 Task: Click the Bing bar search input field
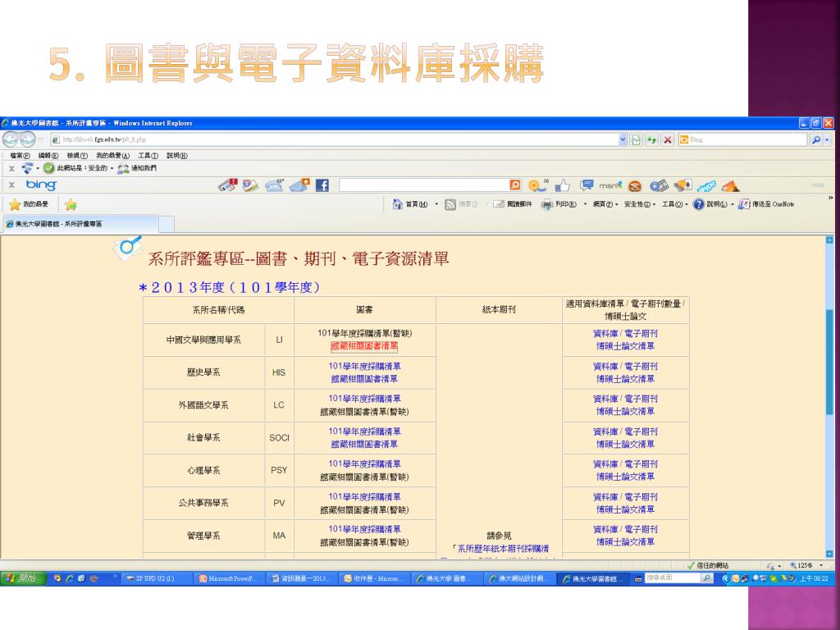[x=423, y=185]
